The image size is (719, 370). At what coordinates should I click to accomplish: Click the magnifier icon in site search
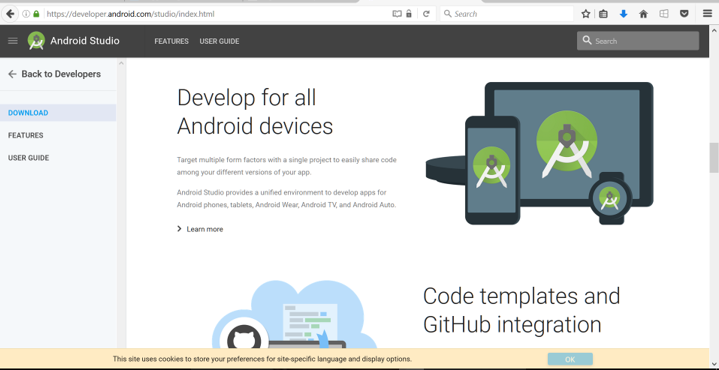click(587, 40)
